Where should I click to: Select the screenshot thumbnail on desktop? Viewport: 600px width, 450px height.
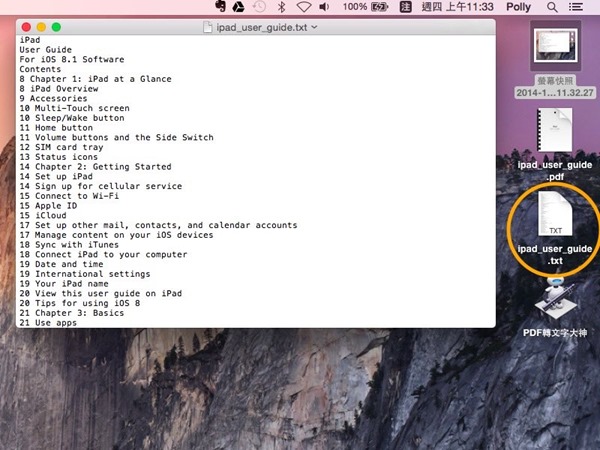click(x=555, y=46)
